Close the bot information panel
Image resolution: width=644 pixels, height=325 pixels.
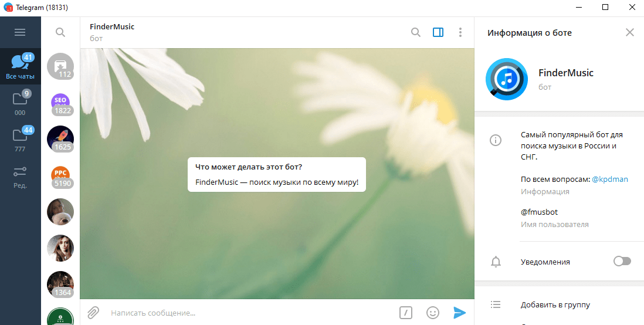click(x=629, y=32)
